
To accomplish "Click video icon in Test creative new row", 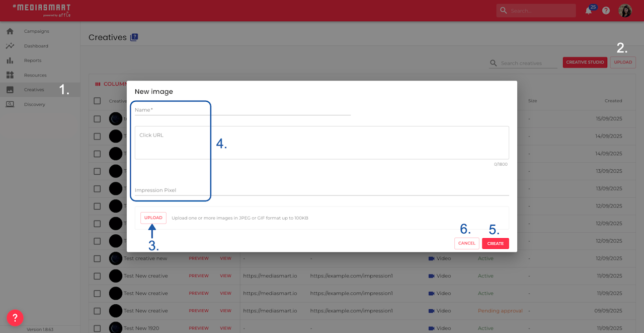I will [x=431, y=258].
